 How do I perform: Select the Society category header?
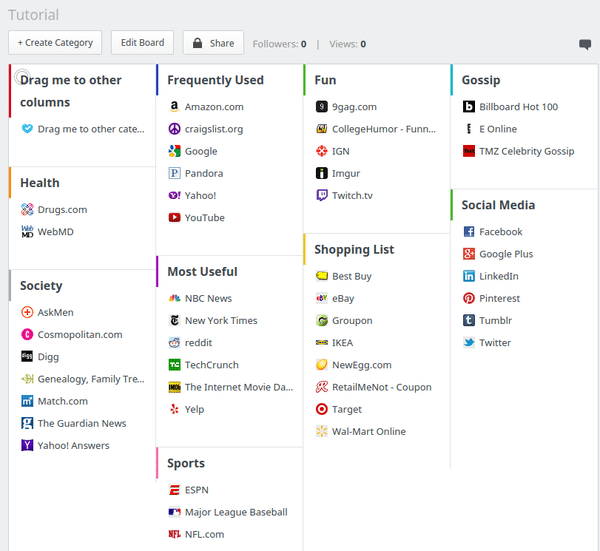41,286
